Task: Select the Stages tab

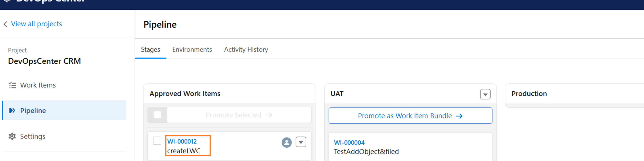Action: 150,49
